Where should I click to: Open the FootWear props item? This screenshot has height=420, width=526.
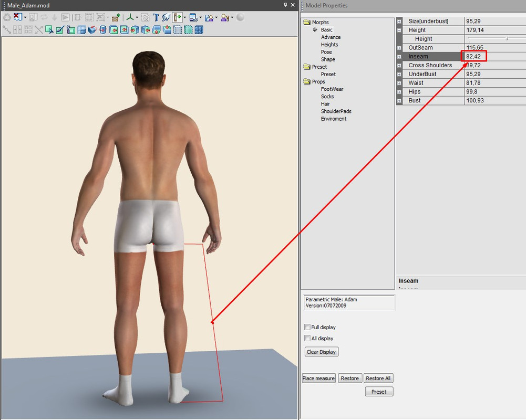[332, 89]
